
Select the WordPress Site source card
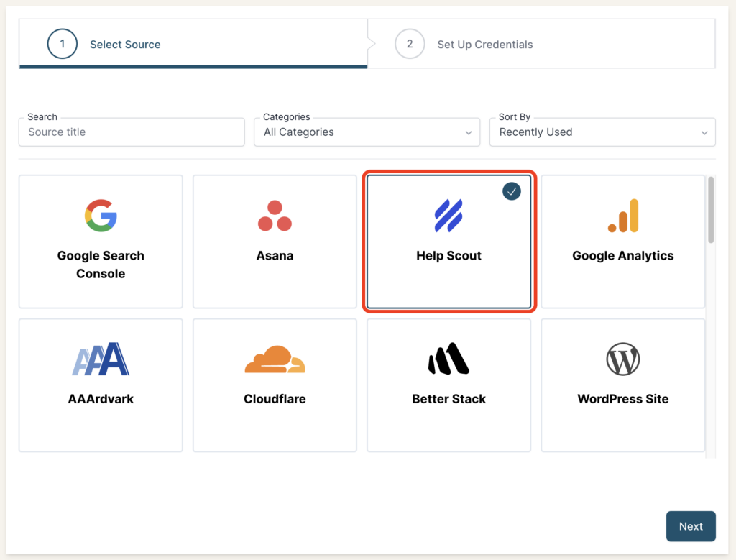[622, 385]
